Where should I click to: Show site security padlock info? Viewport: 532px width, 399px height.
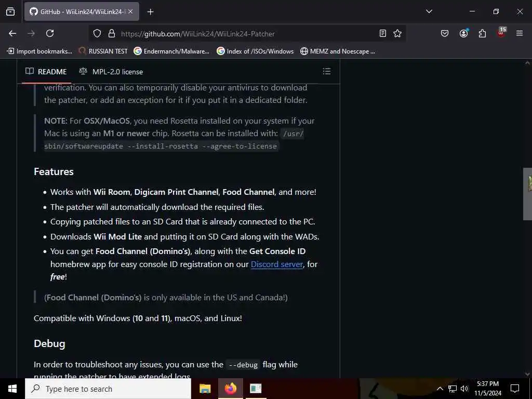(111, 34)
